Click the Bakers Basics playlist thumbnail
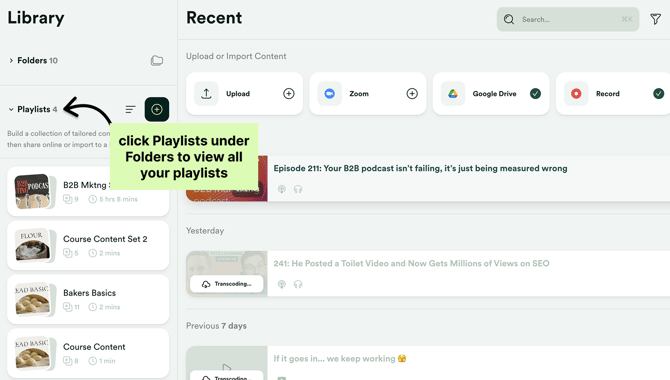 [33, 299]
